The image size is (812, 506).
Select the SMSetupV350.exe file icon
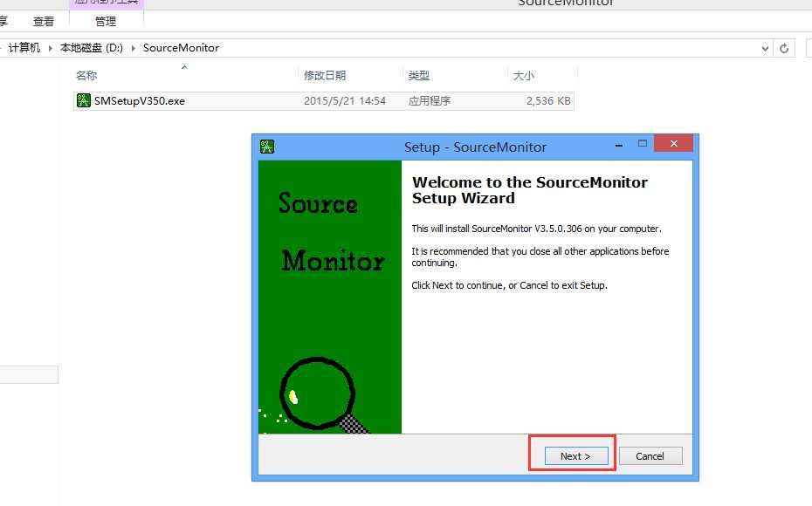tap(83, 100)
